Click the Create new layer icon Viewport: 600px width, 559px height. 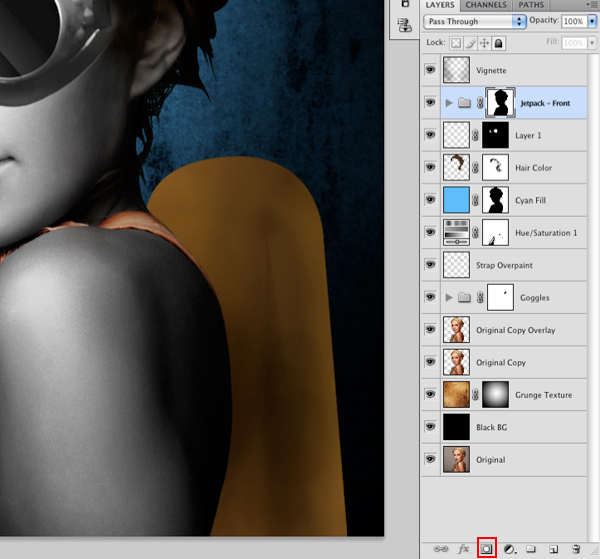click(x=553, y=549)
